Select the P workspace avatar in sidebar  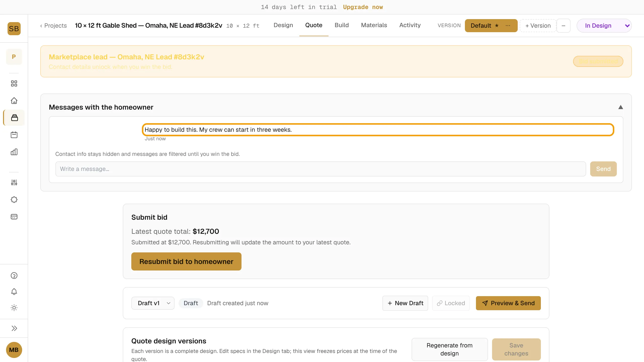tap(14, 57)
